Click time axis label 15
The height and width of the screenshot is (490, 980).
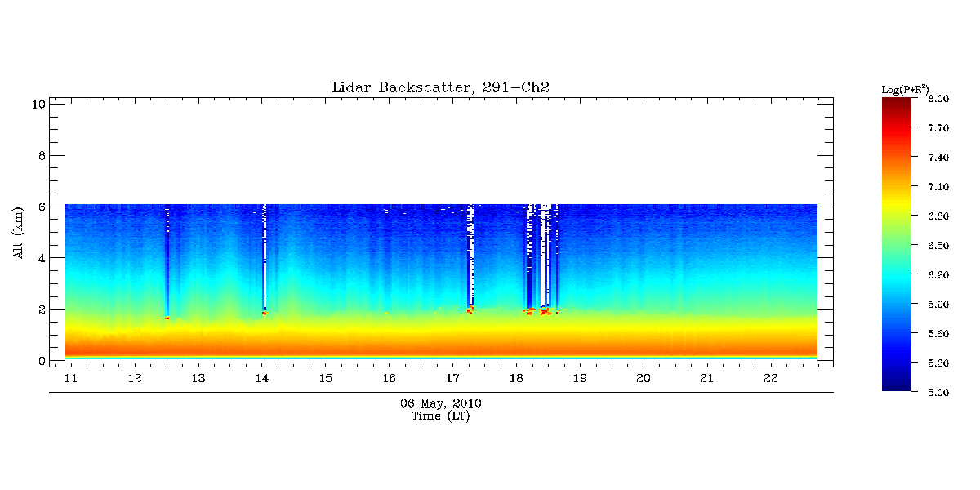point(325,378)
